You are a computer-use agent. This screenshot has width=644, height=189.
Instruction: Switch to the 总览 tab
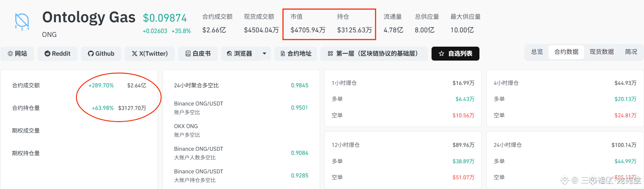tap(537, 52)
